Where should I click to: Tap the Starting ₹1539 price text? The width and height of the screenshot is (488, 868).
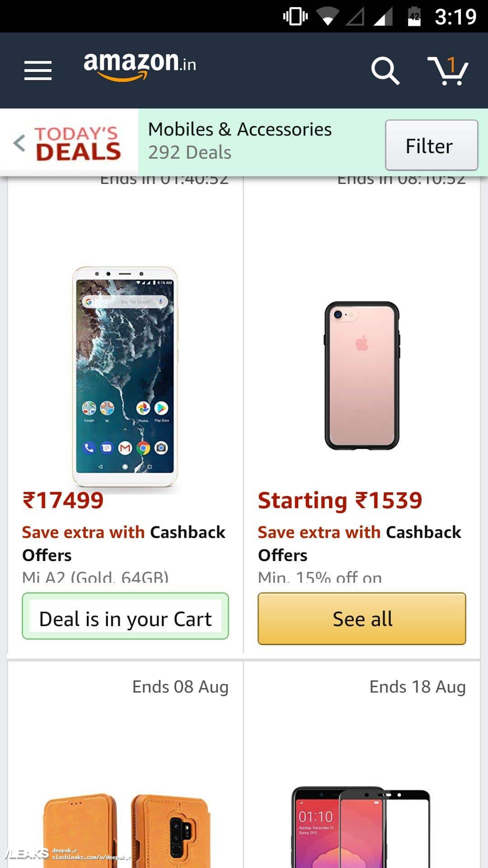(340, 500)
